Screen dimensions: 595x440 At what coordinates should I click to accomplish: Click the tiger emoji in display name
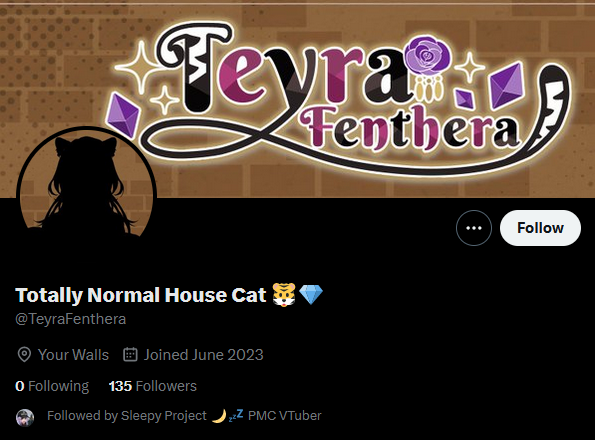click(x=284, y=295)
